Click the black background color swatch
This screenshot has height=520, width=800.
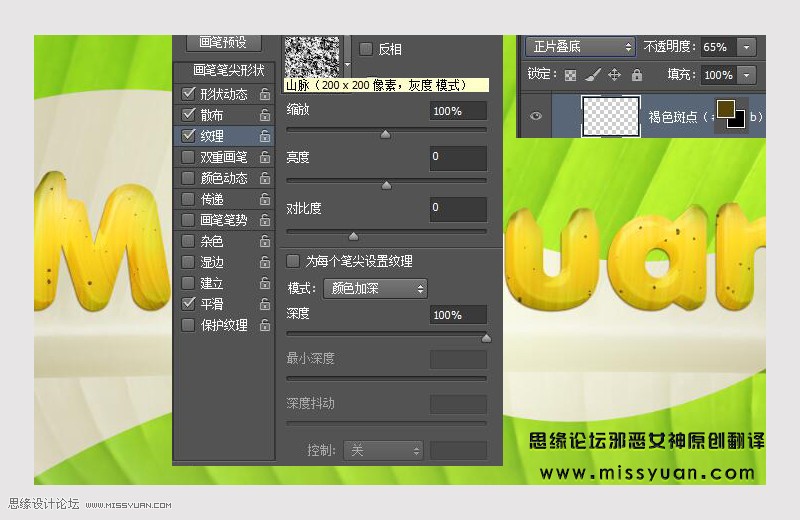click(x=739, y=121)
